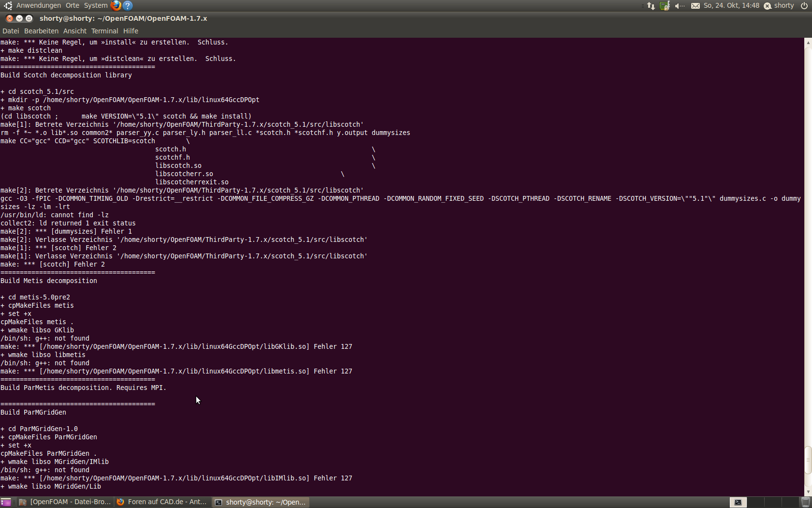Click the show desktop icon in bottom panel

pyautogui.click(x=6, y=502)
